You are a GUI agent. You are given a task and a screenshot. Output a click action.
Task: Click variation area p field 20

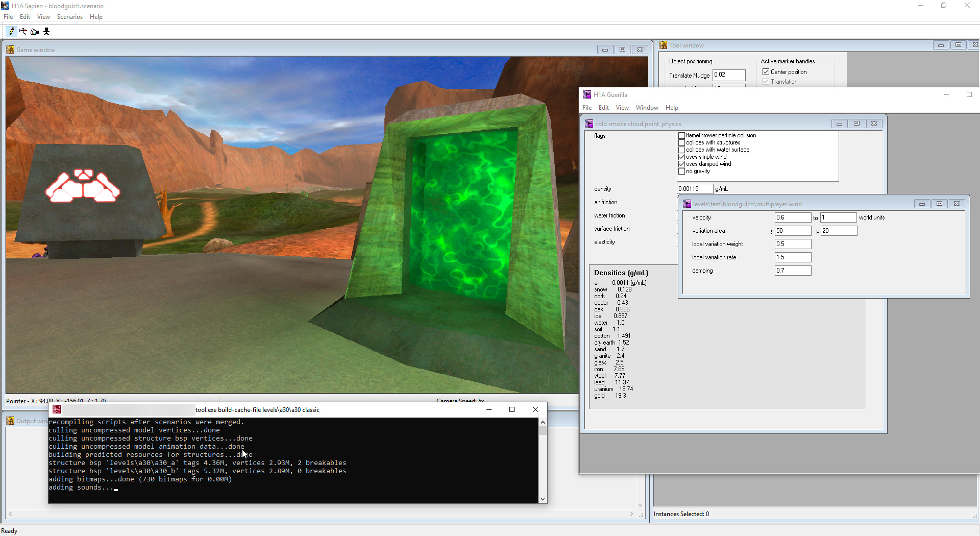[x=839, y=231]
